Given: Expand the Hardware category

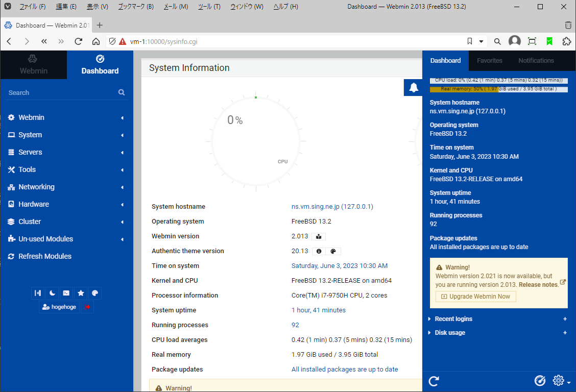Looking at the screenshot, I should point(66,204).
